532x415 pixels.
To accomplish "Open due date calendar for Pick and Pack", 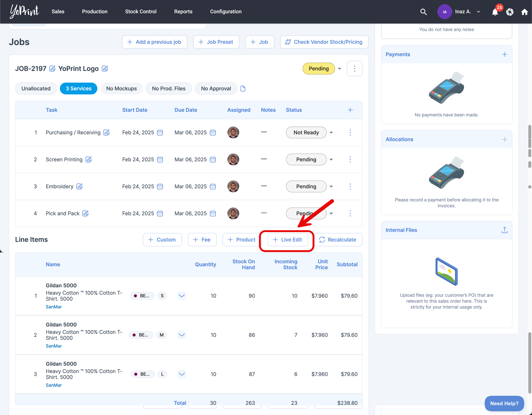I will point(213,213).
